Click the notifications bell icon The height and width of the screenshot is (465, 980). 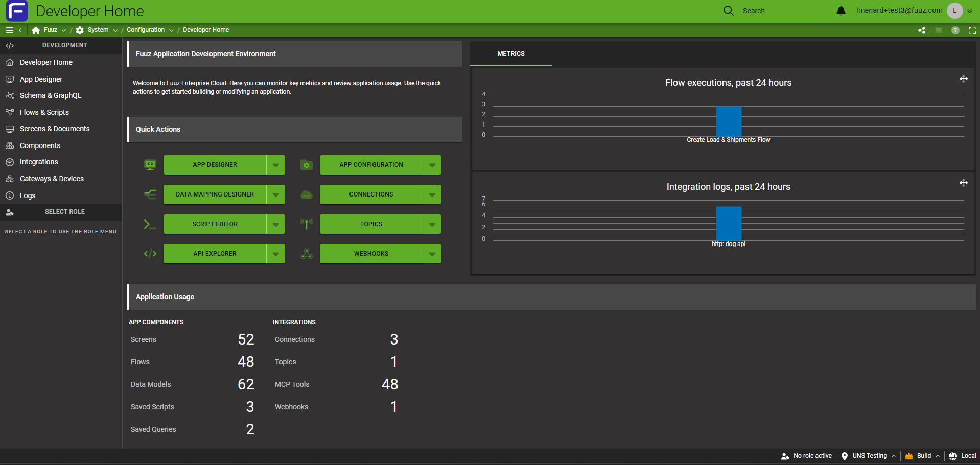point(841,11)
